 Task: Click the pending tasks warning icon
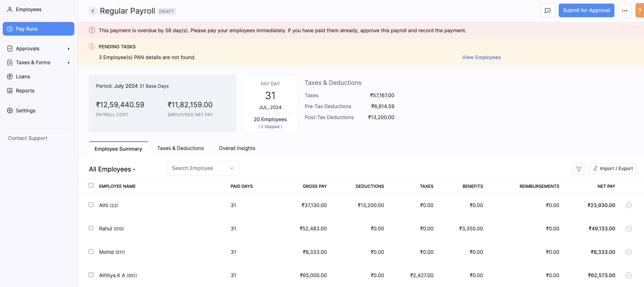92,46
